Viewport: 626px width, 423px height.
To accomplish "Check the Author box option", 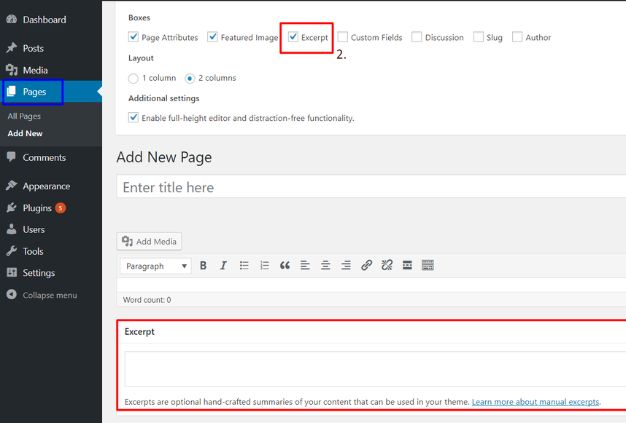I will (517, 37).
